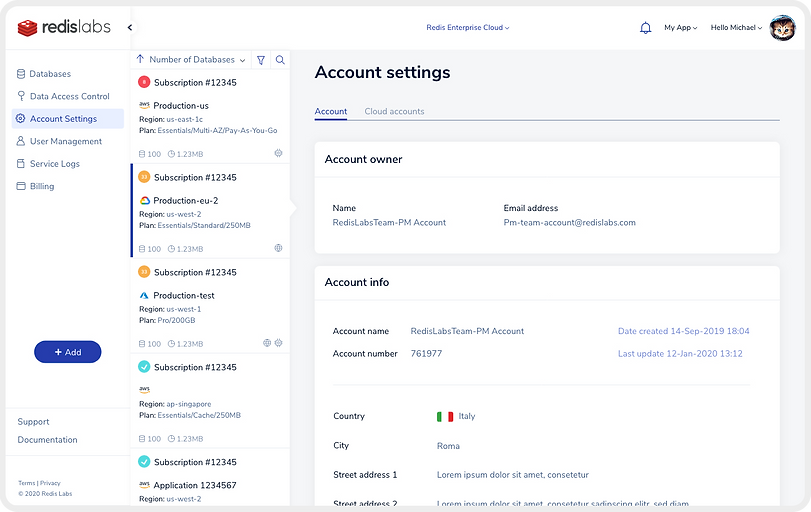This screenshot has width=811, height=512.
Task: Switch to the Cloud accounts tab
Action: pos(394,111)
